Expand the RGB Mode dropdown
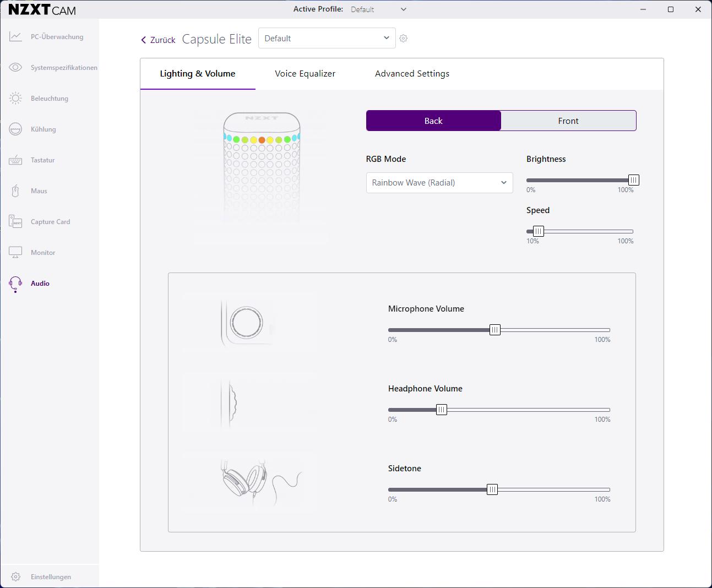Image resolution: width=712 pixels, height=588 pixels. click(x=439, y=183)
